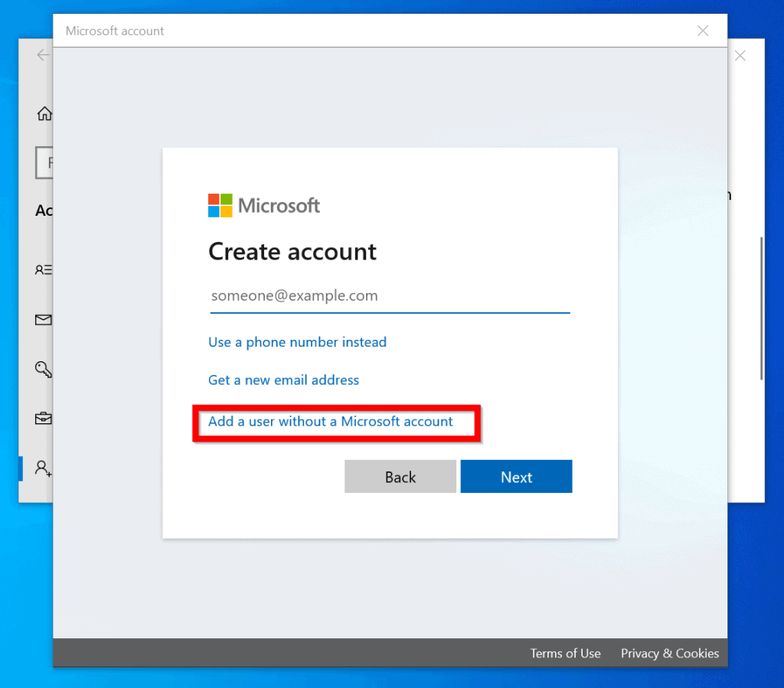This screenshot has height=688, width=784.
Task: Click the Settings window vertical scrollbar
Action: pyautogui.click(x=762, y=308)
